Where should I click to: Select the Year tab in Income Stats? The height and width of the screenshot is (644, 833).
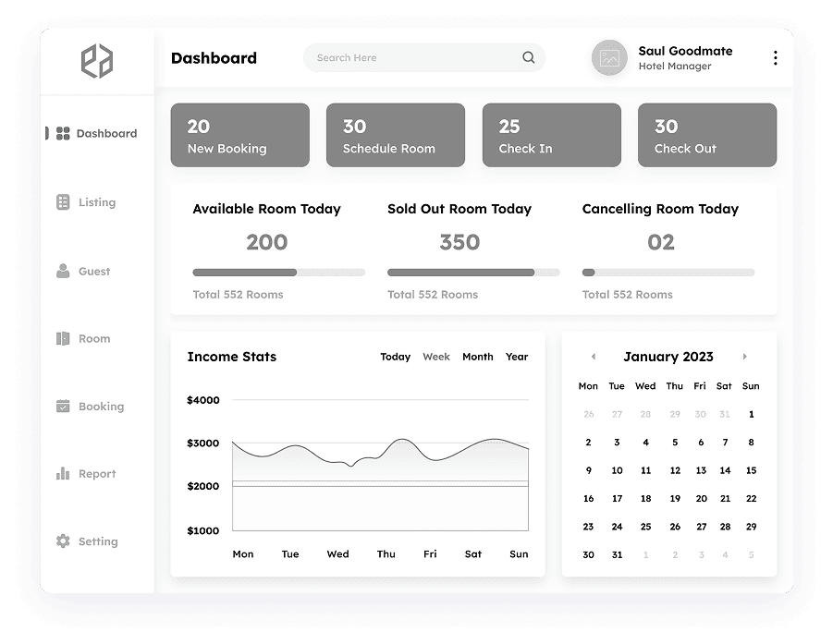516,357
